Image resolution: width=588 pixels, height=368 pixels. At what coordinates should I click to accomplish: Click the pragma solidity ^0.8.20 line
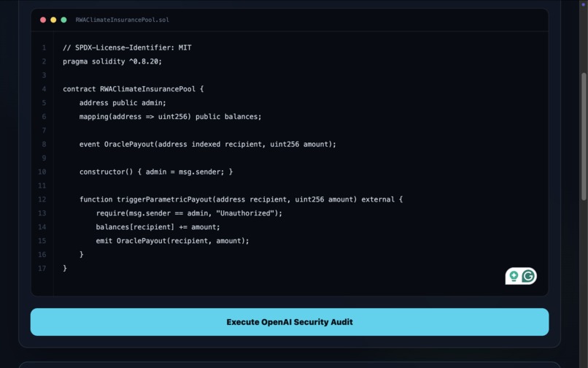click(x=112, y=61)
